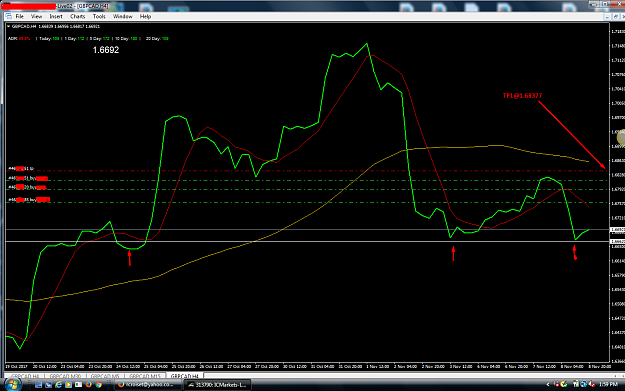Viewport: 625px width, 391px height.
Task: Open the Window menu
Action: [122, 16]
